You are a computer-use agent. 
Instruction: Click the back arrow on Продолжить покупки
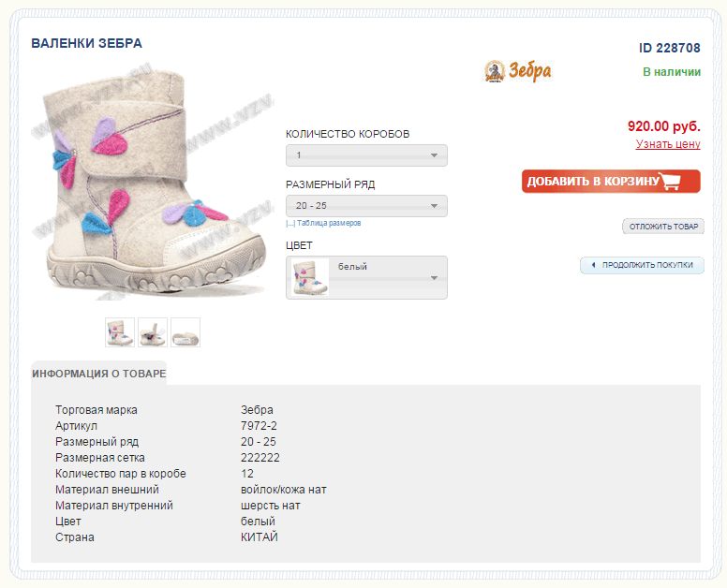pyautogui.click(x=593, y=265)
